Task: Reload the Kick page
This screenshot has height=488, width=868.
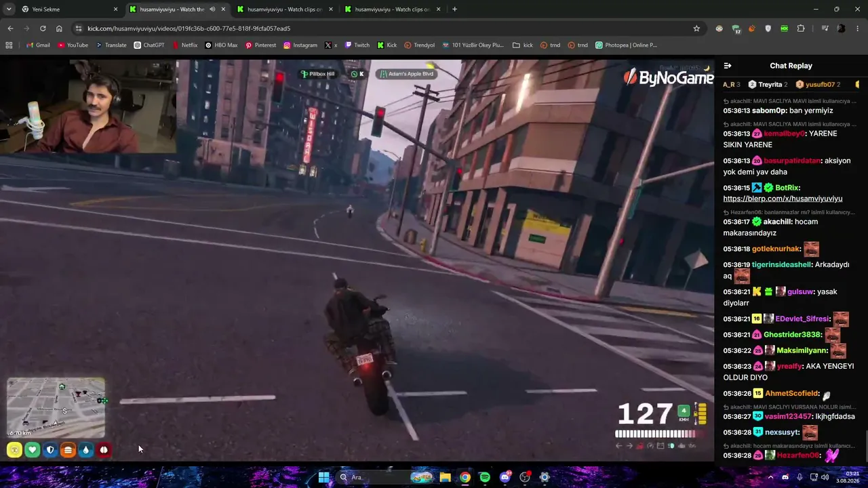Action: (x=43, y=28)
